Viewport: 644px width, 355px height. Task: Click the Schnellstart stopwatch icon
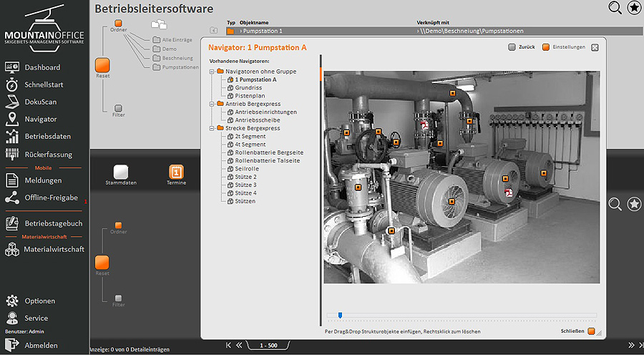tap(12, 84)
